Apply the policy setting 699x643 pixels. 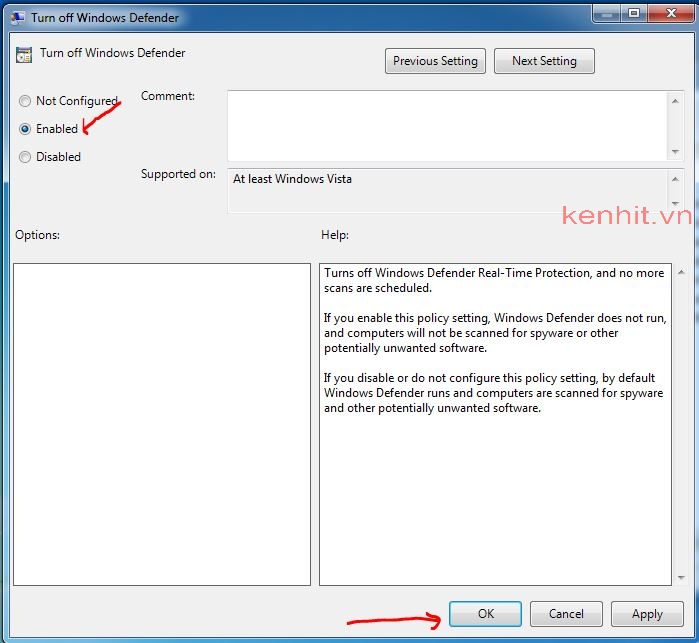tap(647, 614)
